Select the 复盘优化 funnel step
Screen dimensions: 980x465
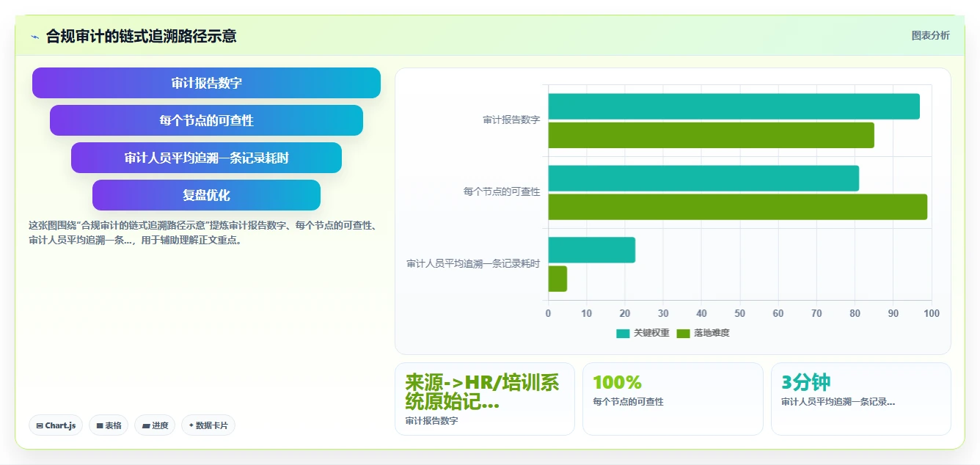(x=206, y=195)
